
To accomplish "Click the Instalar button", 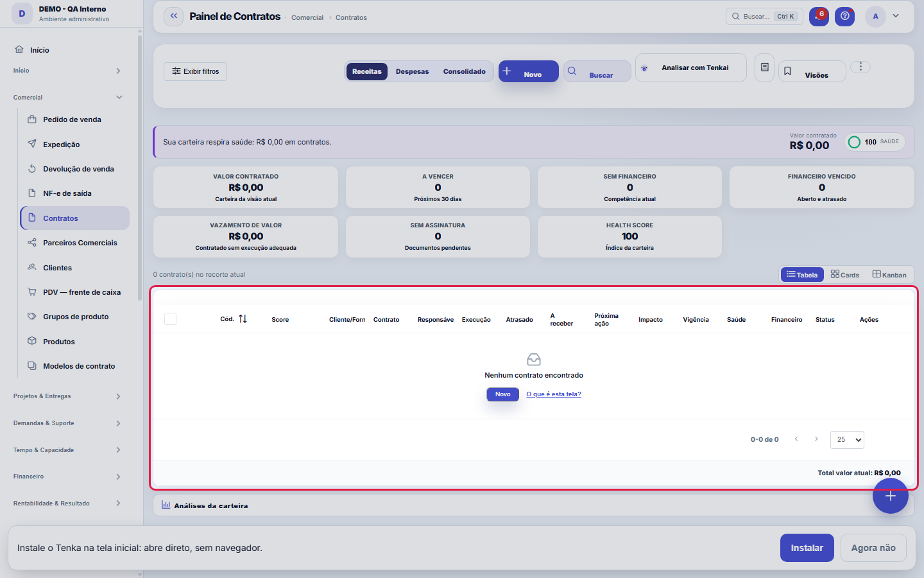I will (x=807, y=548).
